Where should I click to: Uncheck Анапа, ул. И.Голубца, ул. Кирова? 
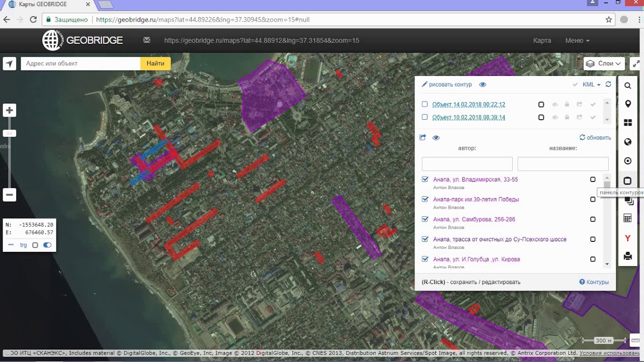tap(425, 259)
